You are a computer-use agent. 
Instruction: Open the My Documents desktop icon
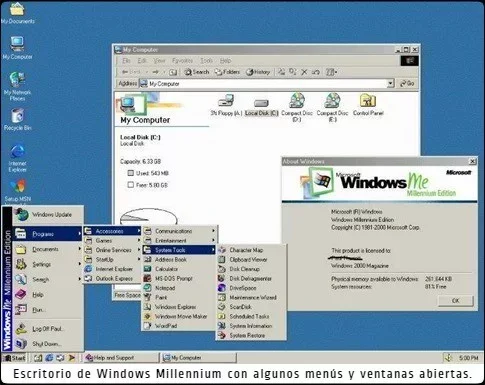tap(17, 13)
